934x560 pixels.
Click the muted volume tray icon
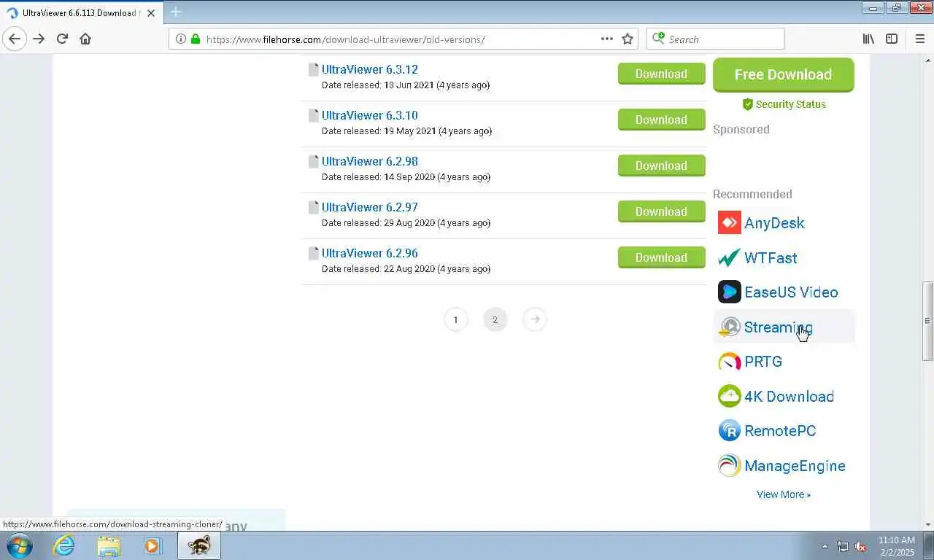(x=861, y=546)
